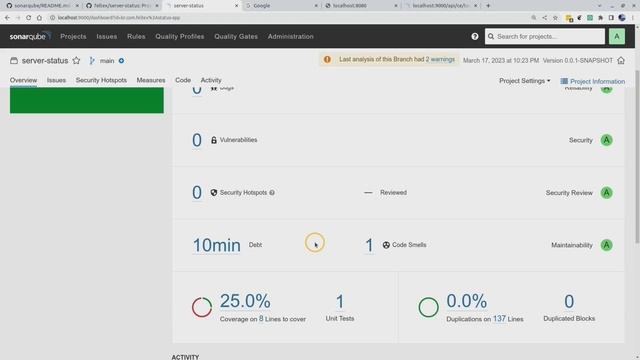The height and width of the screenshot is (360, 640).
Task: Click the SonarQube logo
Action: click(30, 36)
